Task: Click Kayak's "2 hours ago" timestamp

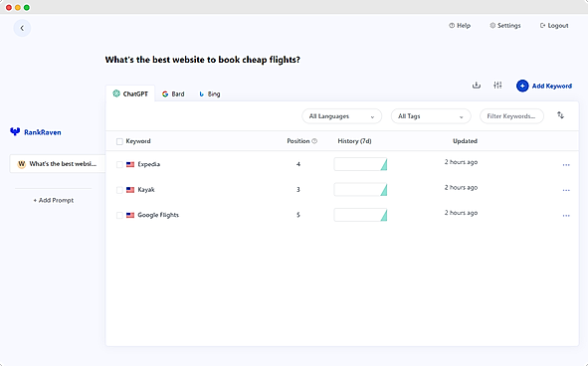Action: click(461, 188)
